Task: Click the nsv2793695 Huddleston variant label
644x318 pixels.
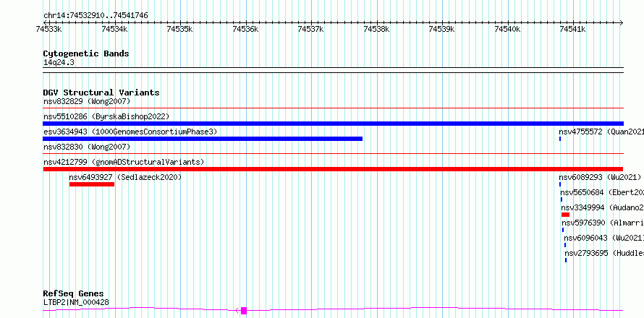Action: point(604,253)
